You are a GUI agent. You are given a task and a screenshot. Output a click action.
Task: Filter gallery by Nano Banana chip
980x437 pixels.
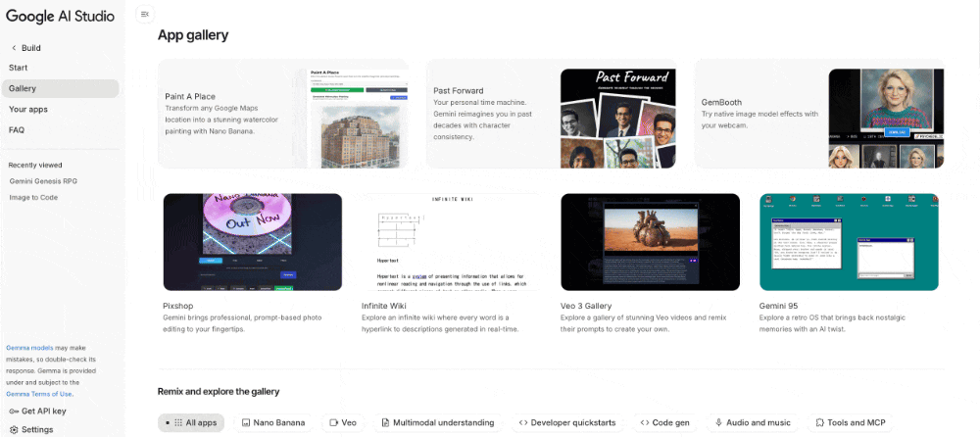coord(272,422)
